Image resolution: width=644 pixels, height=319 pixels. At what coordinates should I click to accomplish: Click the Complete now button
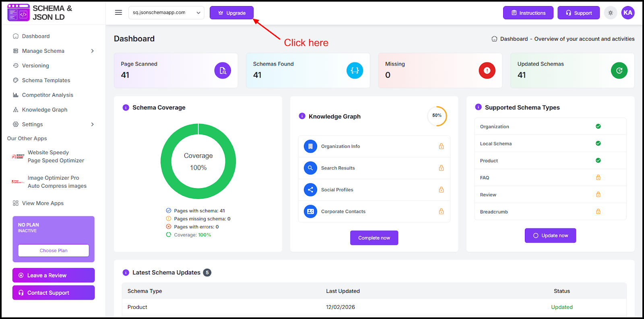coord(374,238)
